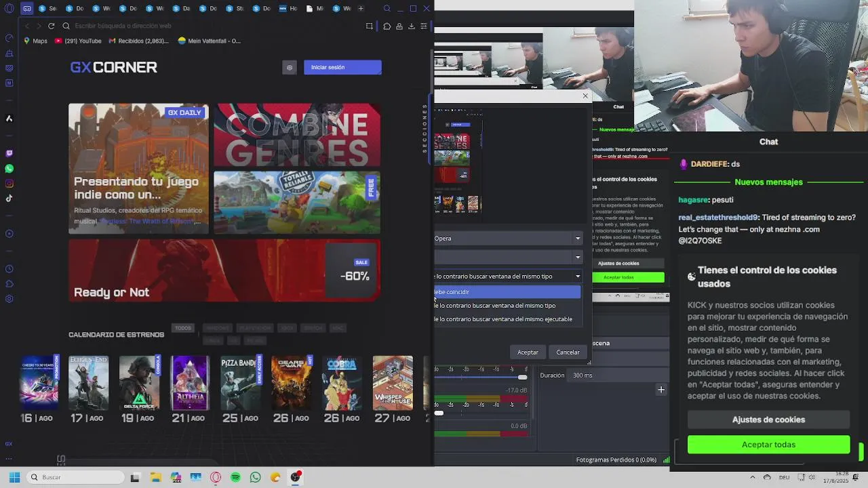Open Spotify from the taskbar
The image size is (868, 488).
(235, 477)
